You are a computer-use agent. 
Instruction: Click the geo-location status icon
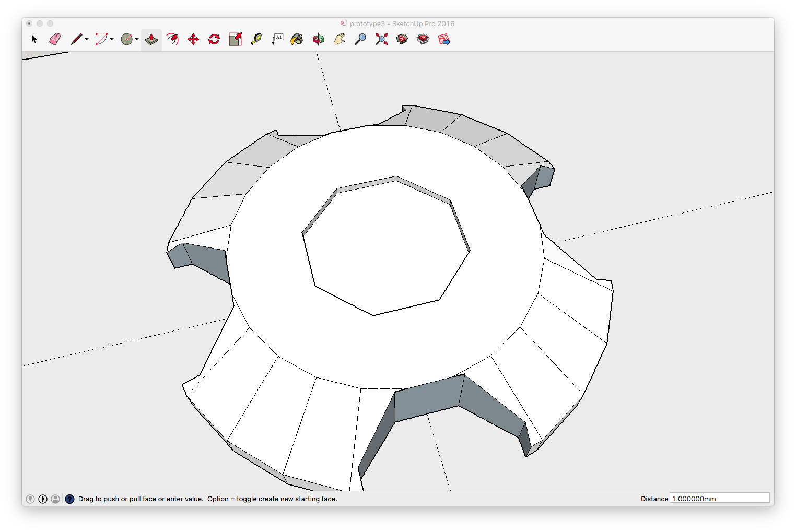[30, 499]
